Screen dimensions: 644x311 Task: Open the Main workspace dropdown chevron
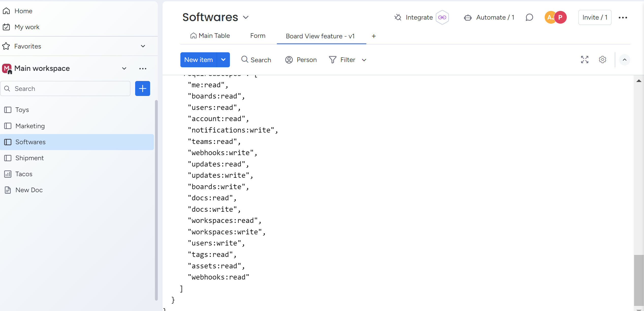(x=124, y=69)
